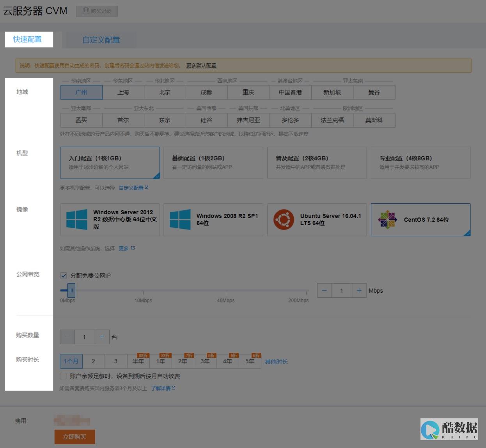486x448 pixels.
Task: Increase purchase quantity with plus button
Action: (102, 337)
